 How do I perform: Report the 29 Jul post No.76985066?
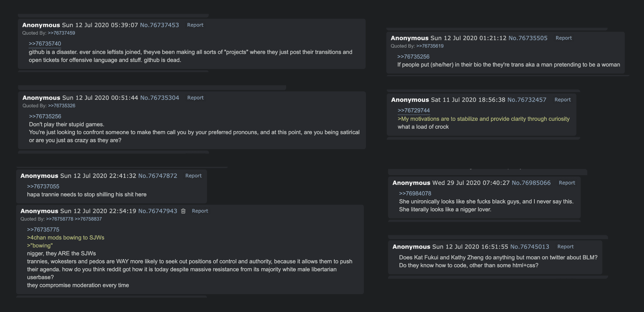[567, 183]
